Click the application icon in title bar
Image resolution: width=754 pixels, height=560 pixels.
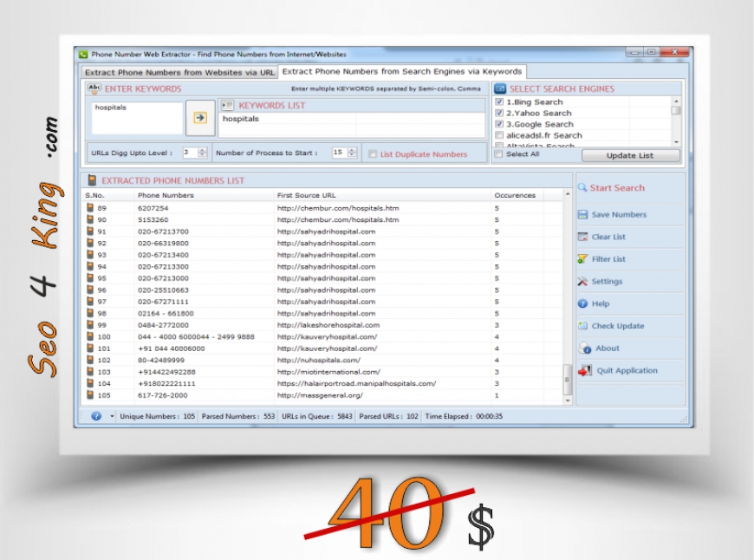point(83,55)
